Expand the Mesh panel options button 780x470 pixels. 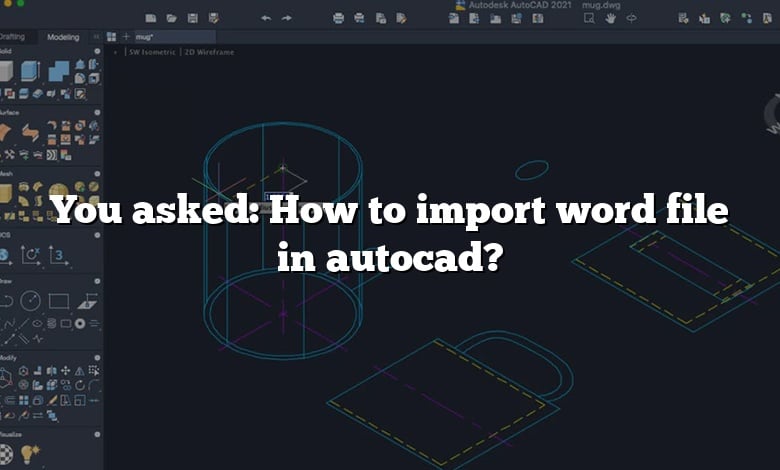tap(97, 174)
